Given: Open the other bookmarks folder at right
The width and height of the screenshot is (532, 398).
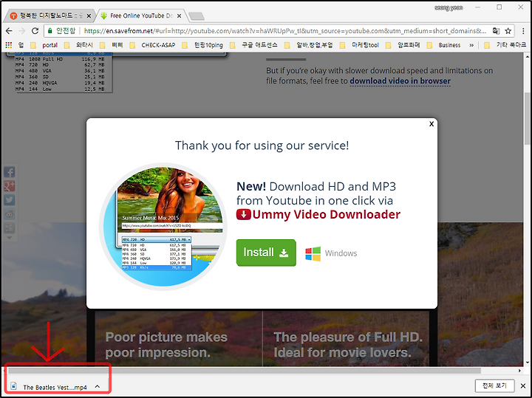Looking at the screenshot, I should (505, 45).
